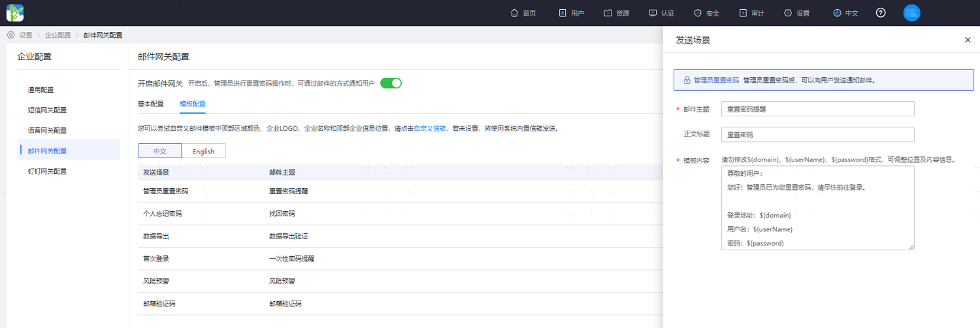This screenshot has height=328, width=980.
Task: Switch to the 基本配置 tab
Action: pos(151,104)
